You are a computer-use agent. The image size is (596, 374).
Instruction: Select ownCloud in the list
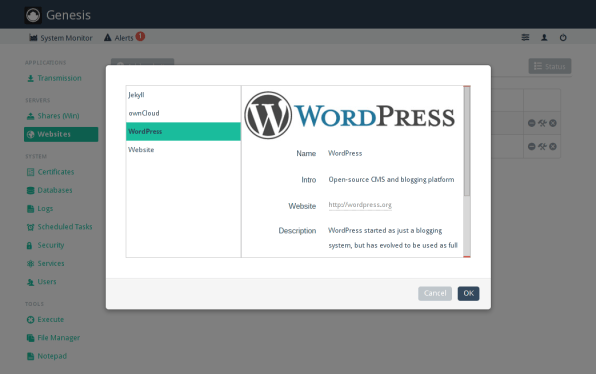point(183,113)
